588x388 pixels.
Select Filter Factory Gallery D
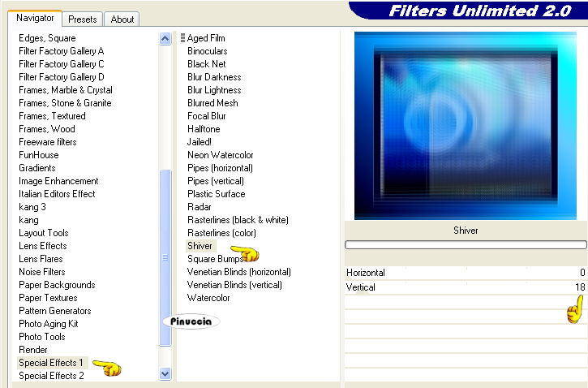[62, 77]
